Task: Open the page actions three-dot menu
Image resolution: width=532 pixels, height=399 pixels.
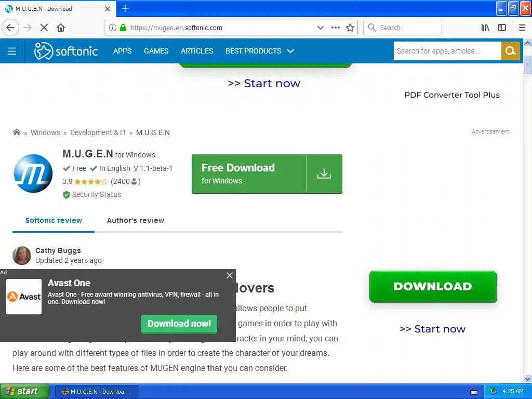Action: pos(335,28)
